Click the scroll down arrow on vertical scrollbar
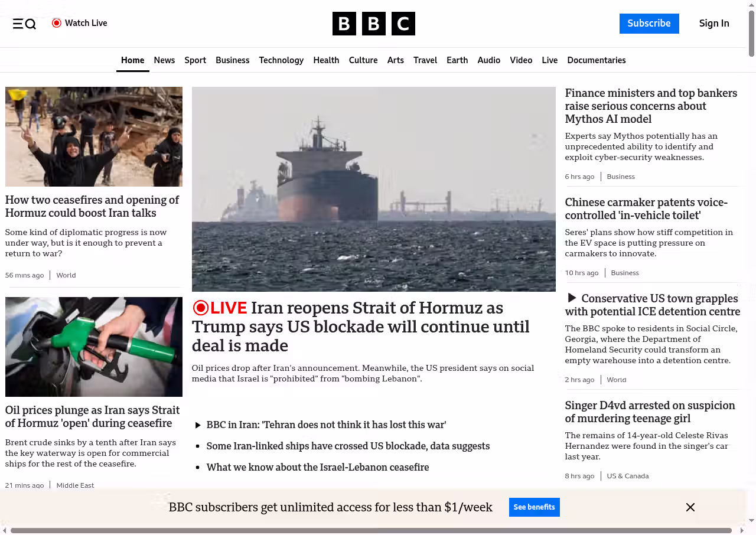The height and width of the screenshot is (535, 756). click(751, 521)
